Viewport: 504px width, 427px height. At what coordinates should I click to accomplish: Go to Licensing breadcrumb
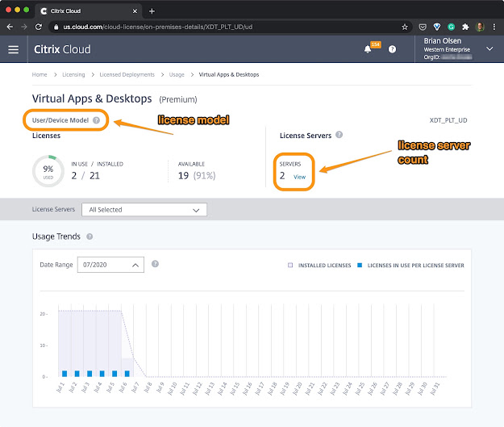pos(73,74)
